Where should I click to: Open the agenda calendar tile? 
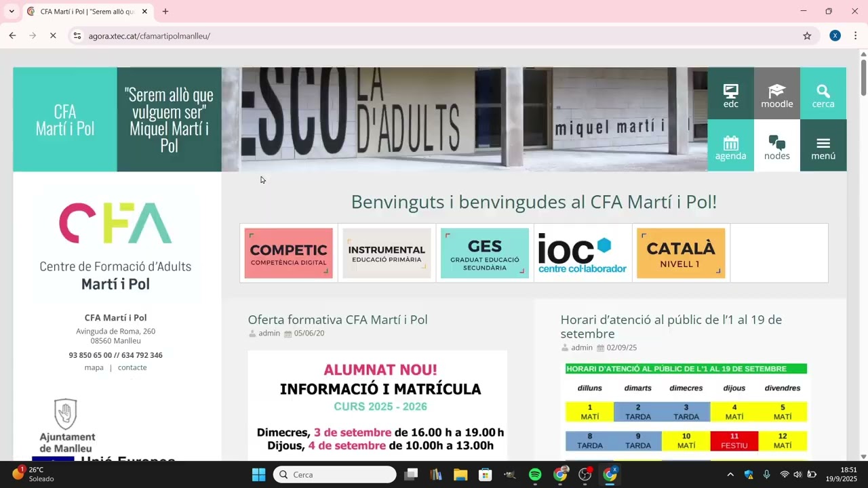coord(730,146)
